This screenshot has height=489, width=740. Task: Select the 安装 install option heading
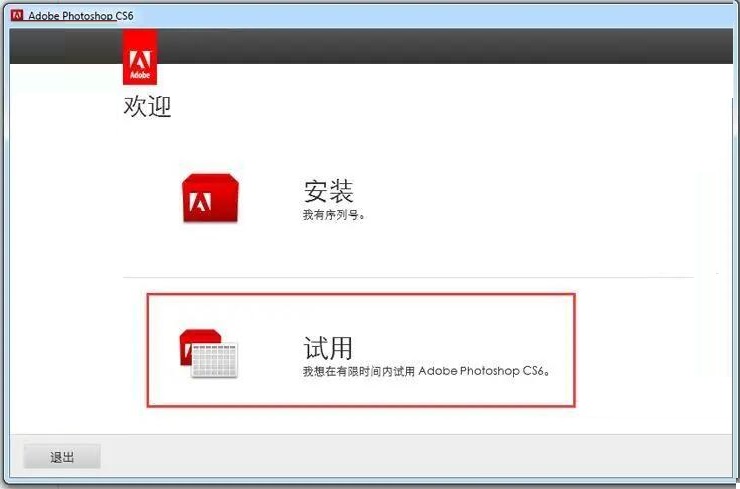pyautogui.click(x=329, y=191)
